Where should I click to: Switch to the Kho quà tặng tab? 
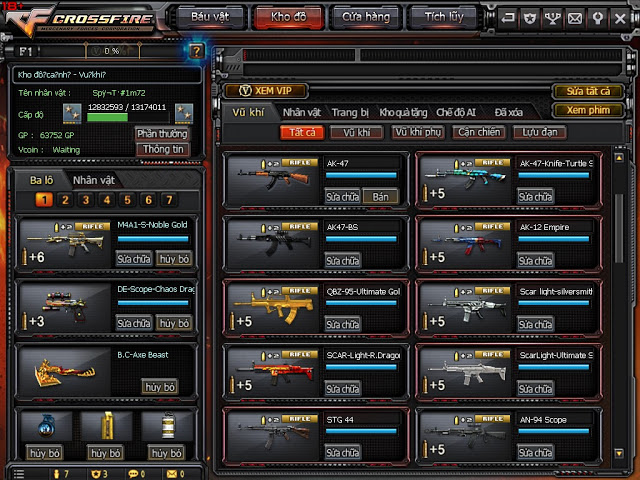point(403,112)
